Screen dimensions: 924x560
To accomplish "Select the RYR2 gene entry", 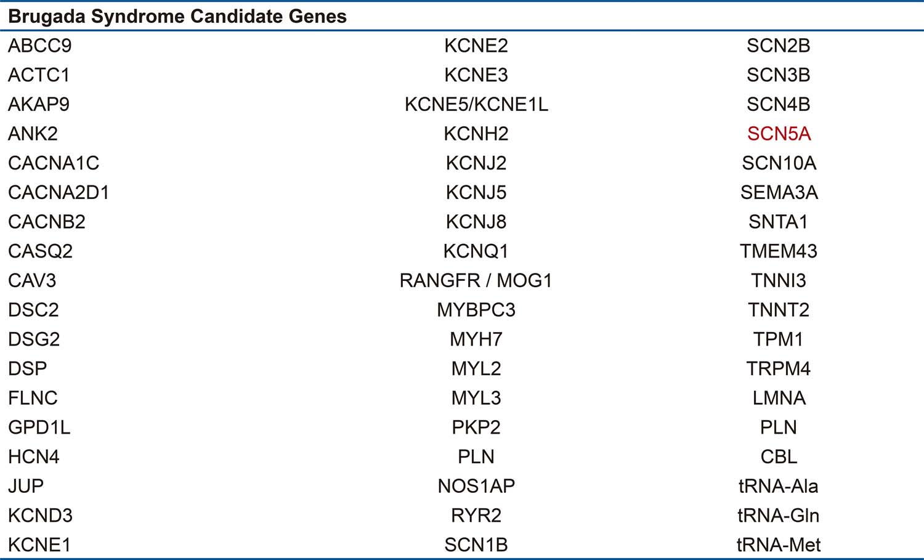I will pyautogui.click(x=476, y=516).
